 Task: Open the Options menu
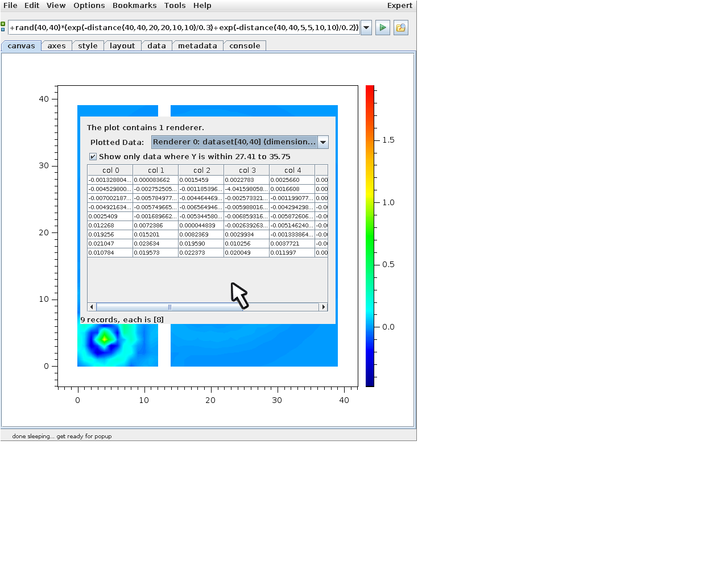(89, 6)
